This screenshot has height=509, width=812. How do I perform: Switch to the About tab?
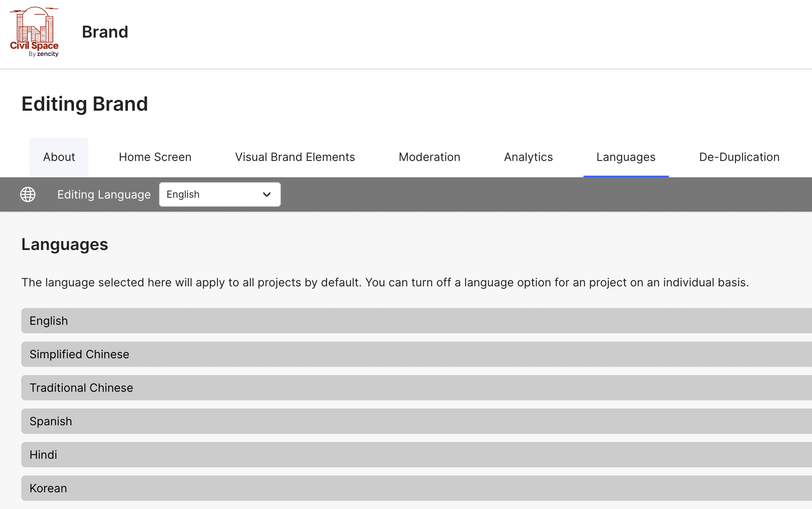59,157
